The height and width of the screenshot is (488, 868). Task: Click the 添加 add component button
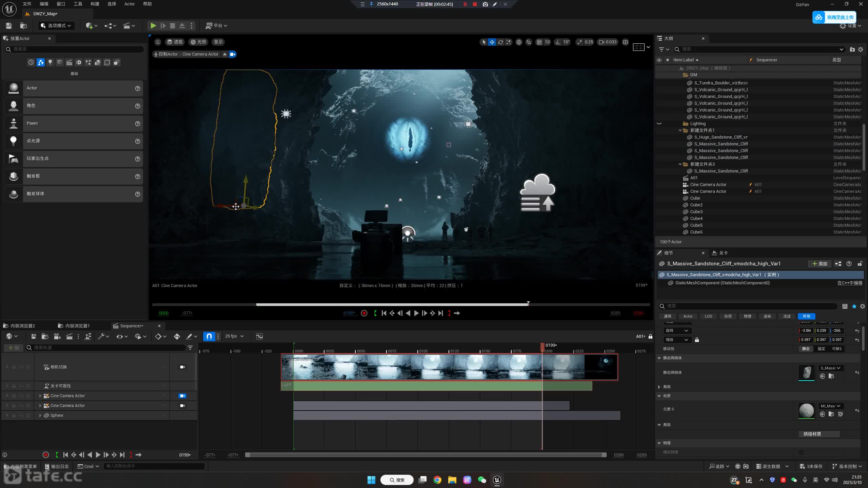click(820, 264)
